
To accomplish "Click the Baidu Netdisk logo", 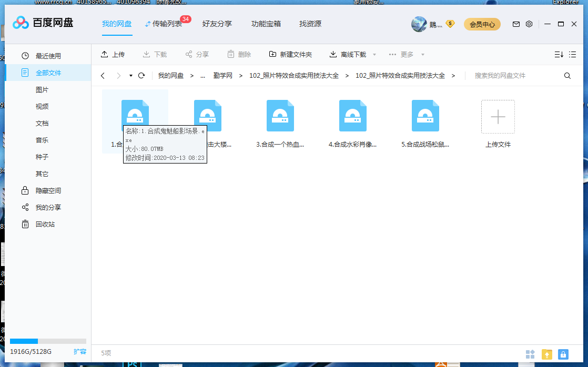I will (x=43, y=23).
